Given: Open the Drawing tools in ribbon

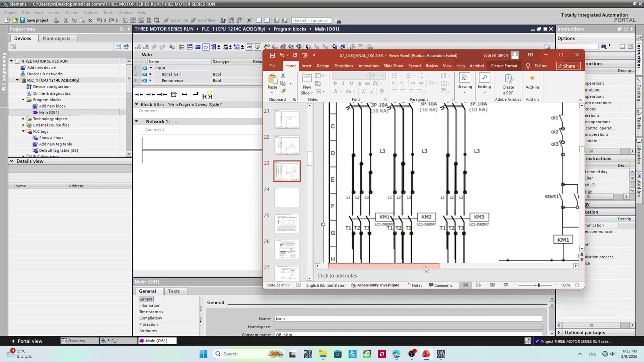Looking at the screenshot, I should [464, 82].
